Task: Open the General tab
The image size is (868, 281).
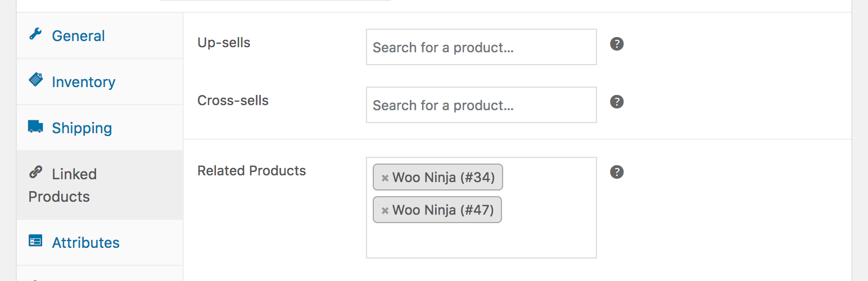Action: point(78,36)
